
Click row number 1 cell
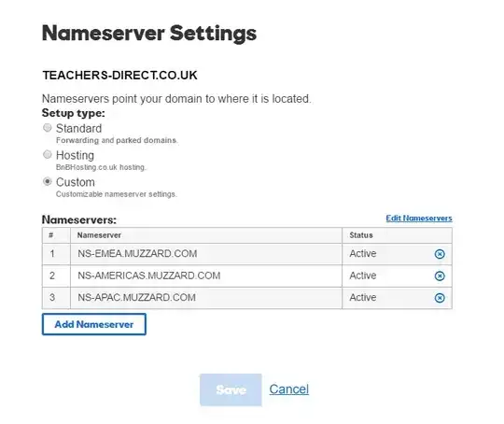click(56, 254)
